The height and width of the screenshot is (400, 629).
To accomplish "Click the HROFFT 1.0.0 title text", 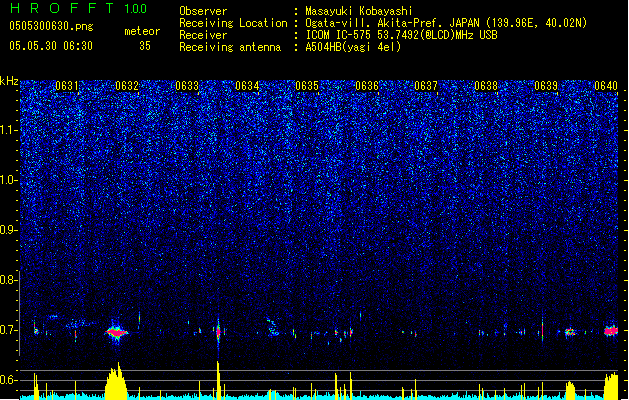I will point(78,8).
